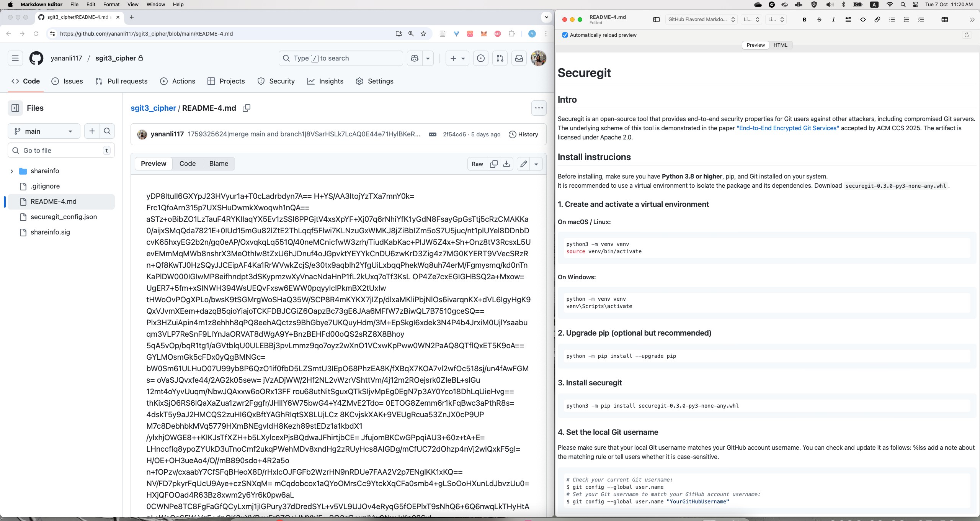980x521 pixels.
Task: Open the GitHub Flavored Markdown dropdown
Action: point(701,20)
